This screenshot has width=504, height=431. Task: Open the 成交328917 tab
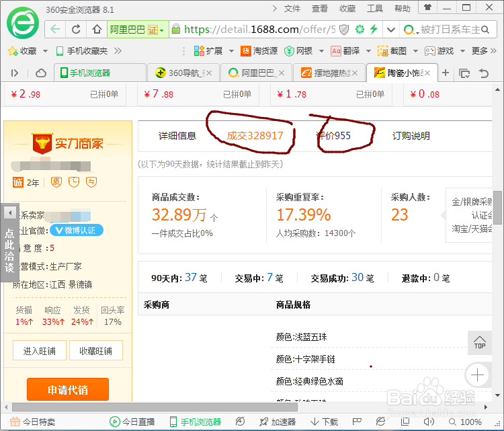[x=255, y=136]
